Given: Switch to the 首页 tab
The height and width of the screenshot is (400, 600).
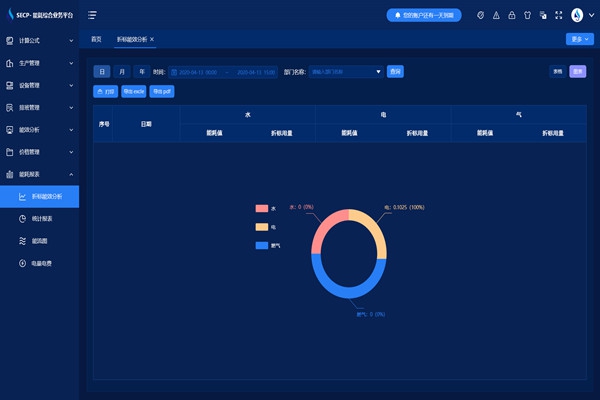Looking at the screenshot, I should 96,39.
